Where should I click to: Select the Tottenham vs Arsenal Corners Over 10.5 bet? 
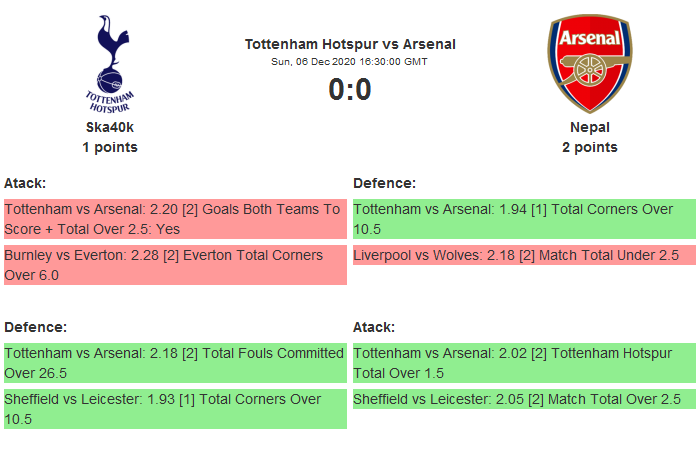tap(524, 219)
